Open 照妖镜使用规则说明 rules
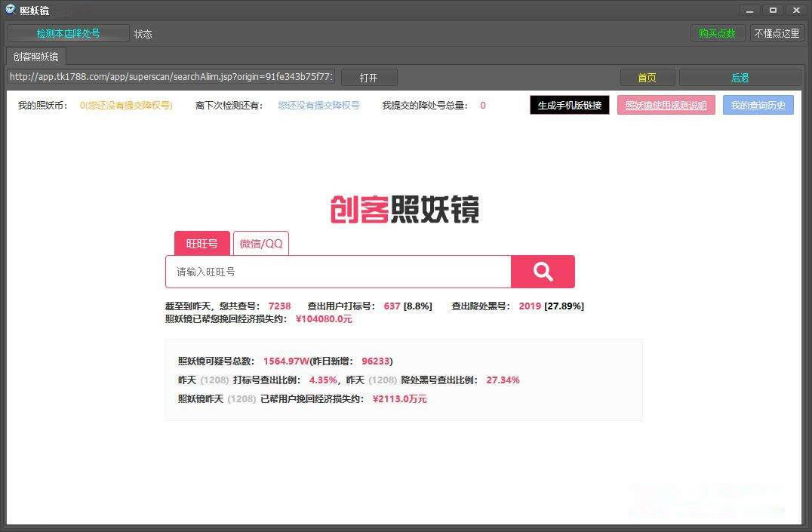812x532 pixels. point(666,105)
